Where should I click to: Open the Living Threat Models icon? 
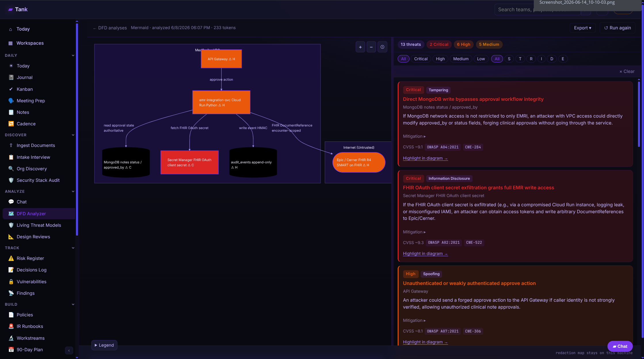click(x=11, y=225)
